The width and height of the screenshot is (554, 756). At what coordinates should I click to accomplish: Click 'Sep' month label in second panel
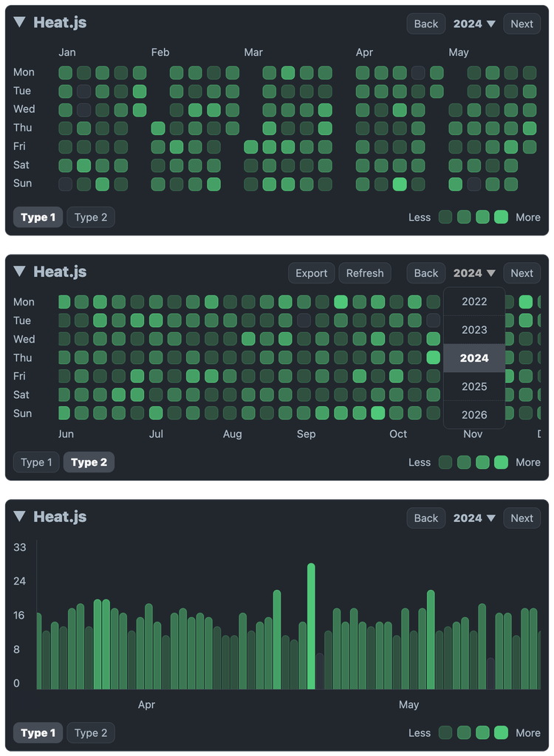click(306, 434)
